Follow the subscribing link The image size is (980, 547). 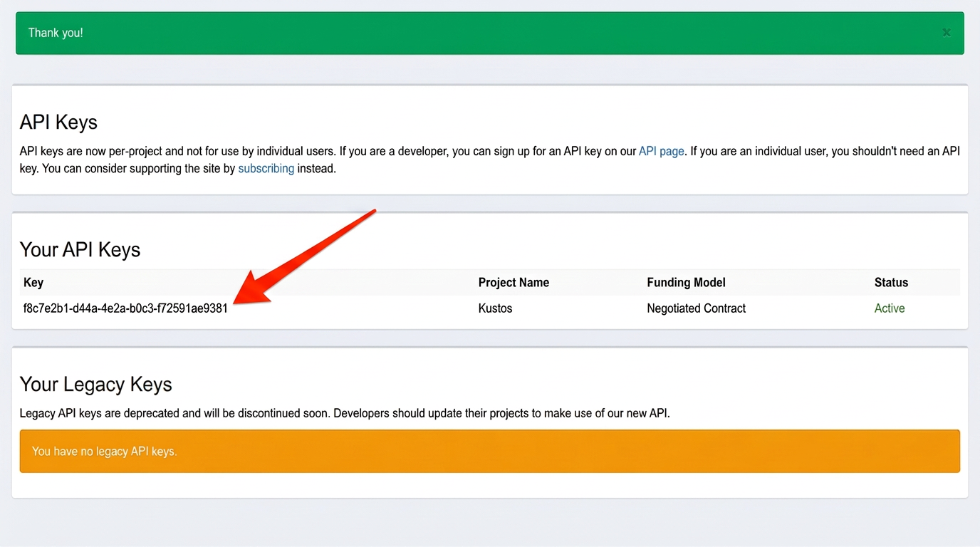tap(266, 169)
